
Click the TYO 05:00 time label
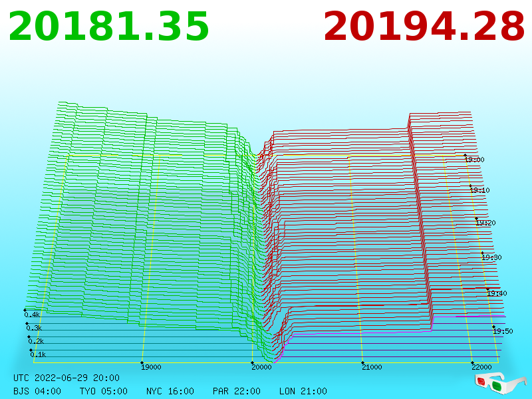(x=104, y=391)
